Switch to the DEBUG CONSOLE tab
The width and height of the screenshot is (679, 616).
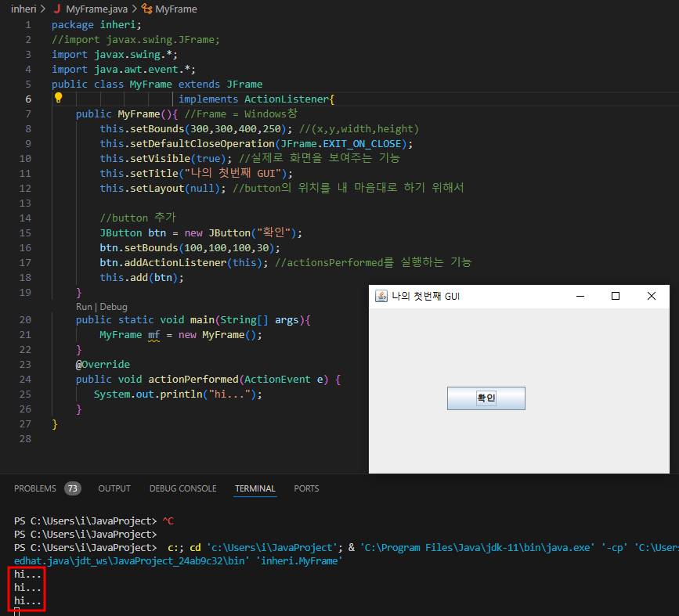pyautogui.click(x=182, y=488)
